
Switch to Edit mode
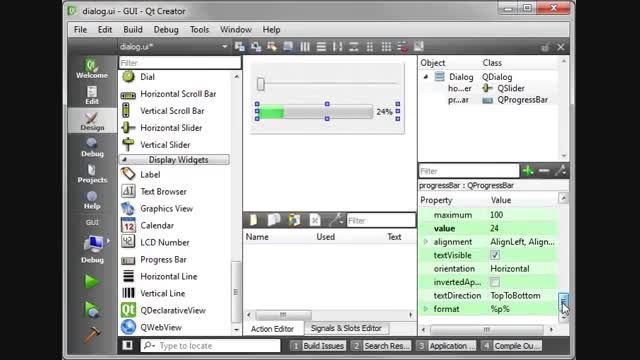[92, 95]
